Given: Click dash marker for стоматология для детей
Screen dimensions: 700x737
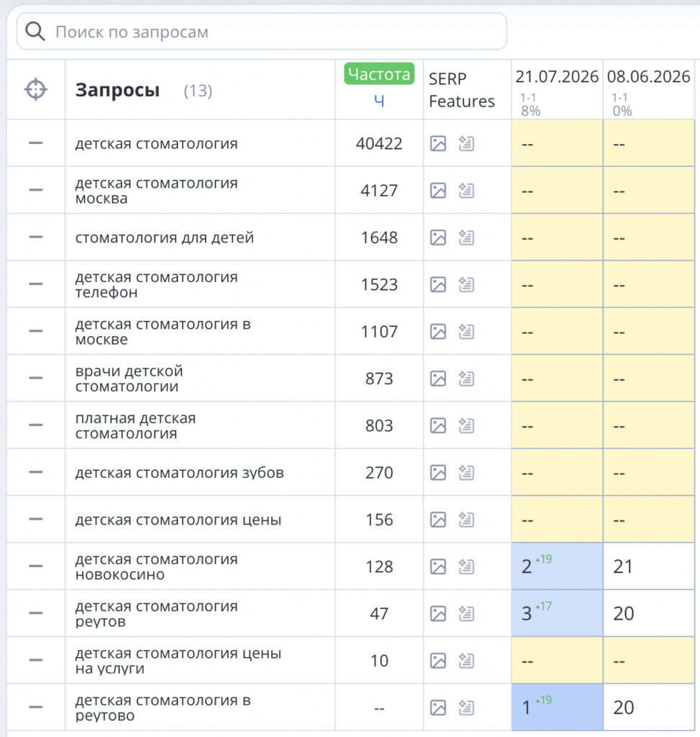Looking at the screenshot, I should [x=36, y=237].
